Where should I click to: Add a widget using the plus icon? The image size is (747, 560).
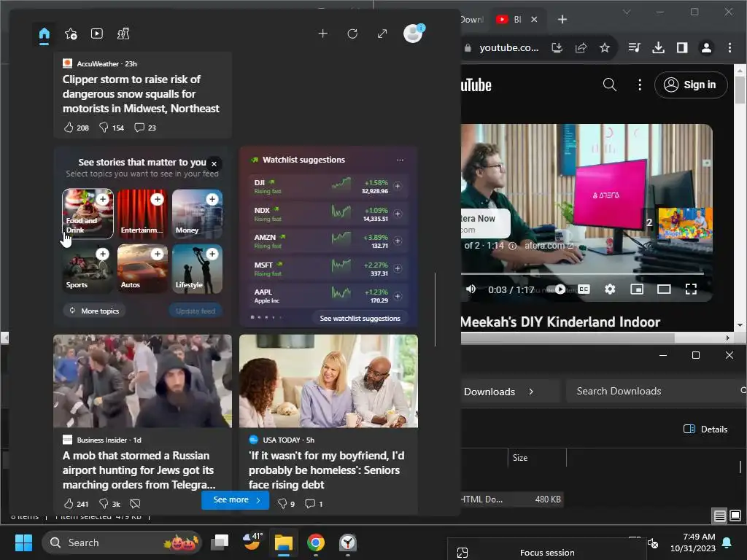[x=323, y=34]
